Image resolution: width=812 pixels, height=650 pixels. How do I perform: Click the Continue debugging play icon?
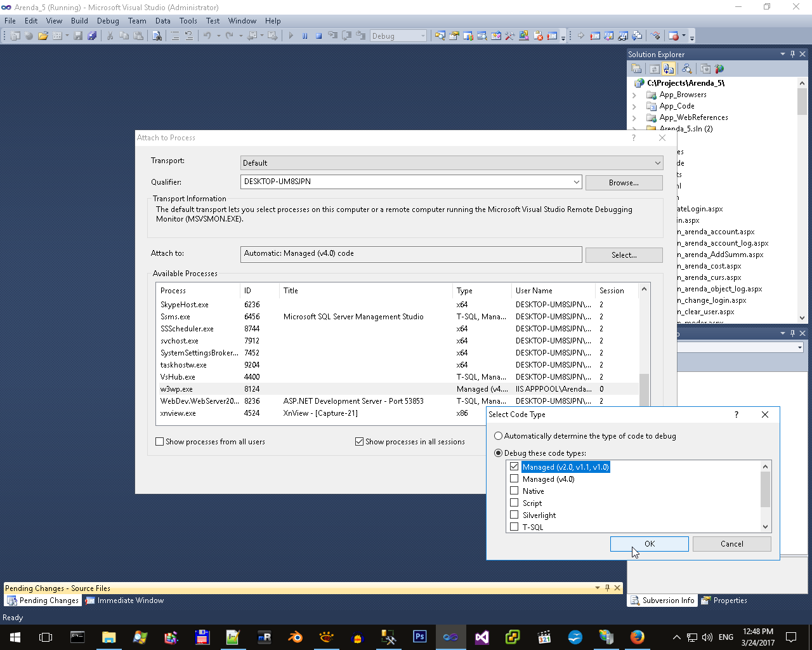coord(291,36)
